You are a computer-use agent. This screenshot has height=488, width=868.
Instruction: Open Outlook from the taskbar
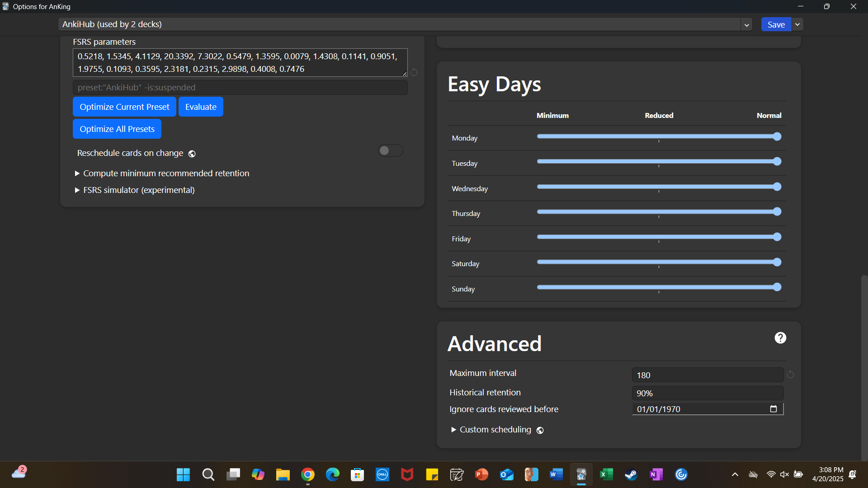click(x=507, y=474)
